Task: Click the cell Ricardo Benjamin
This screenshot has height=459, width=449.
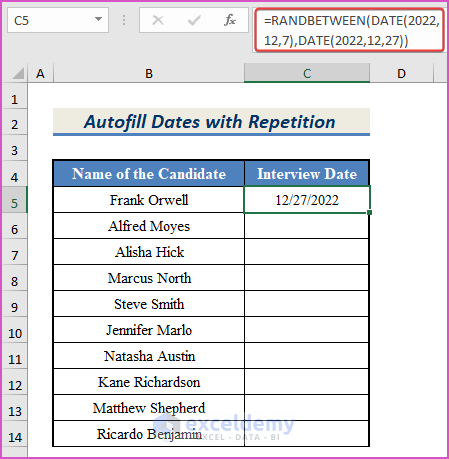Action: [x=149, y=434]
